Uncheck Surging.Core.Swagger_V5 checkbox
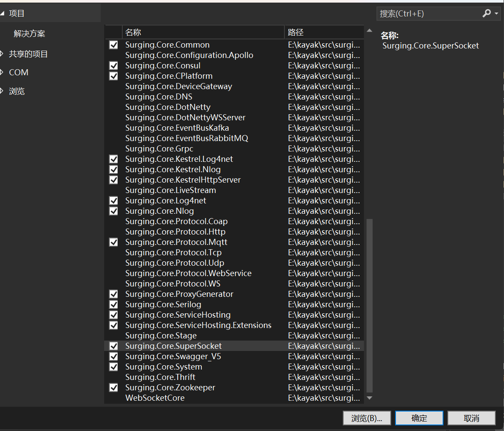 pyautogui.click(x=113, y=356)
